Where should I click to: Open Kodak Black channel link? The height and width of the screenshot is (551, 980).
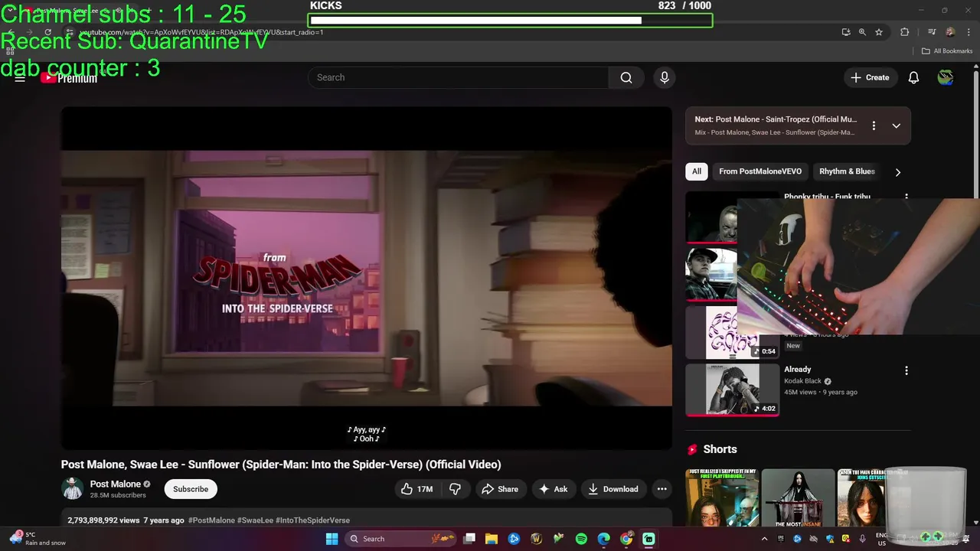tap(802, 381)
